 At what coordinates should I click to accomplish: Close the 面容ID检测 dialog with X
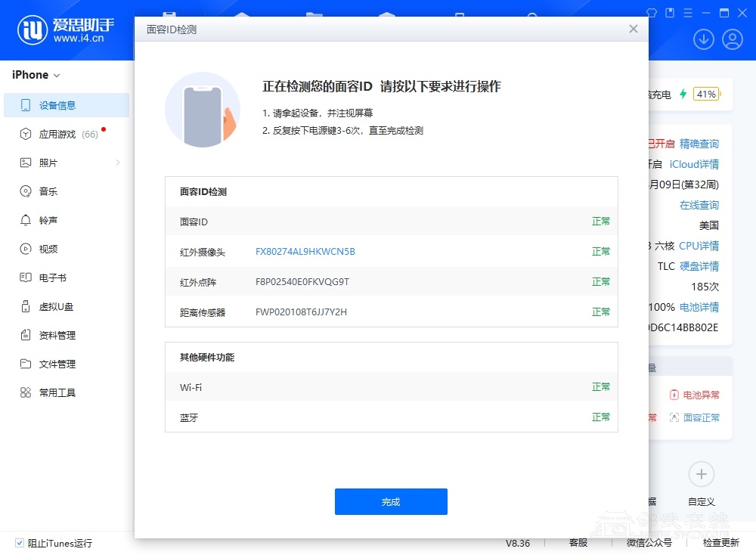coord(634,29)
